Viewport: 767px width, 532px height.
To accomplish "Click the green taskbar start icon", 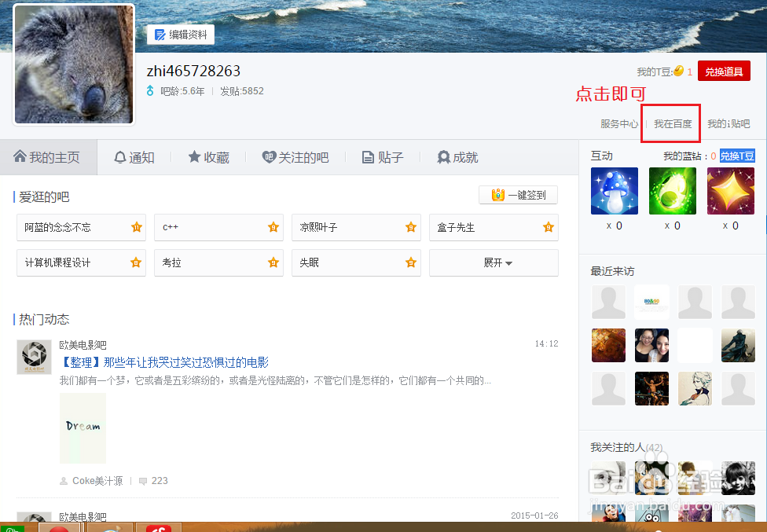I will (12, 528).
